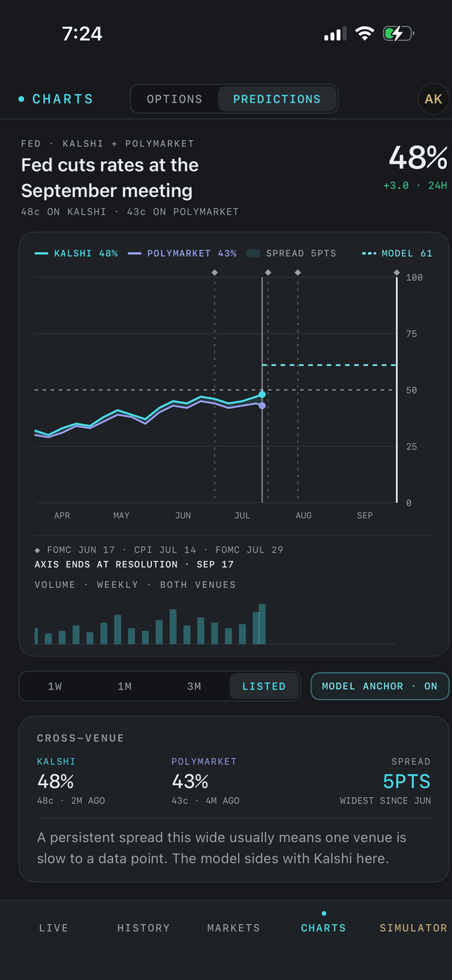The image size is (452, 980).
Task: Tap the dashed Model 61 line
Action: point(329,365)
